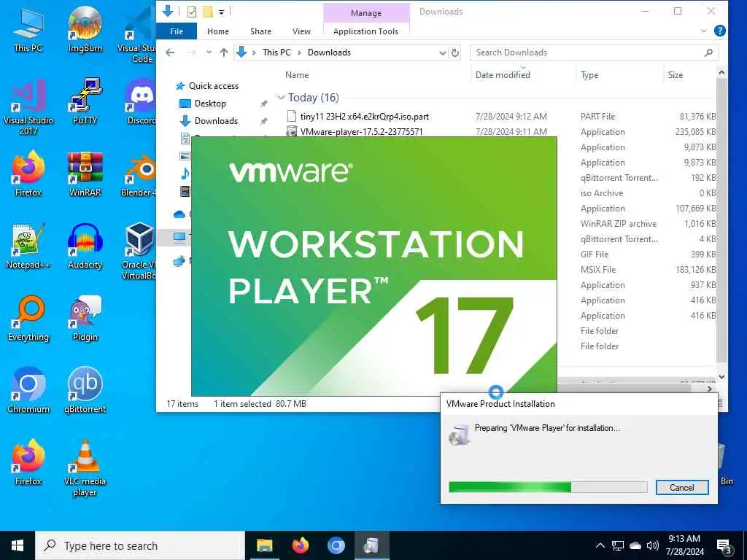Collapse the Today (16) group
747x560 pixels.
pyautogui.click(x=281, y=98)
